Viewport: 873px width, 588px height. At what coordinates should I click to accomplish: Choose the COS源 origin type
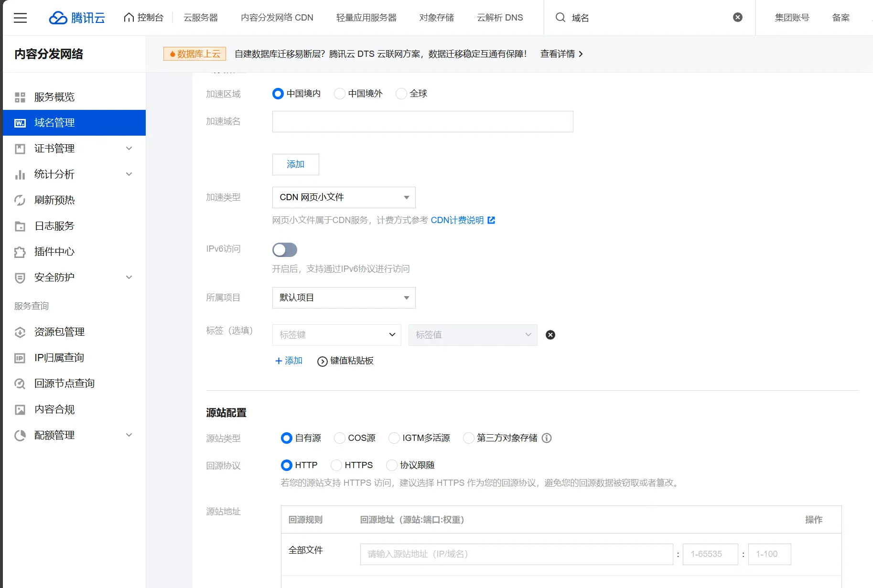click(340, 438)
